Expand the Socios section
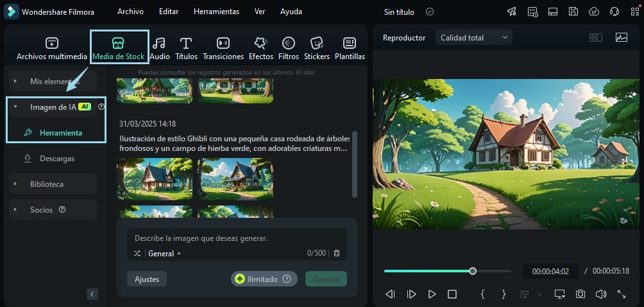 (53, 209)
